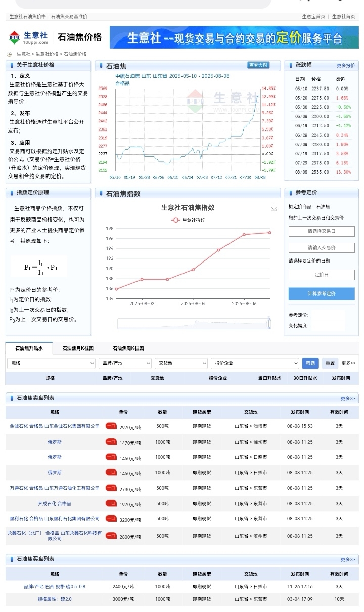Click the 2800元/吨 price cell
Viewport: 364px width, 612px height.
tap(130, 537)
